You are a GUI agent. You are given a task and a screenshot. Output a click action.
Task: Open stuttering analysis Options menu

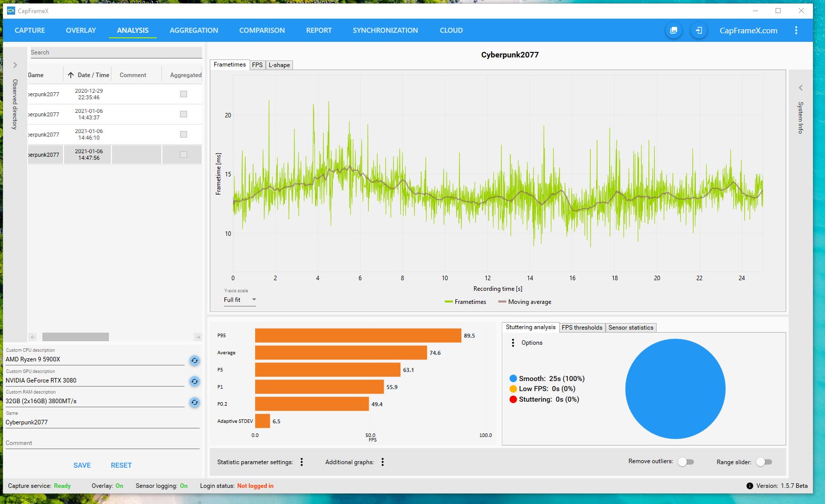(513, 343)
